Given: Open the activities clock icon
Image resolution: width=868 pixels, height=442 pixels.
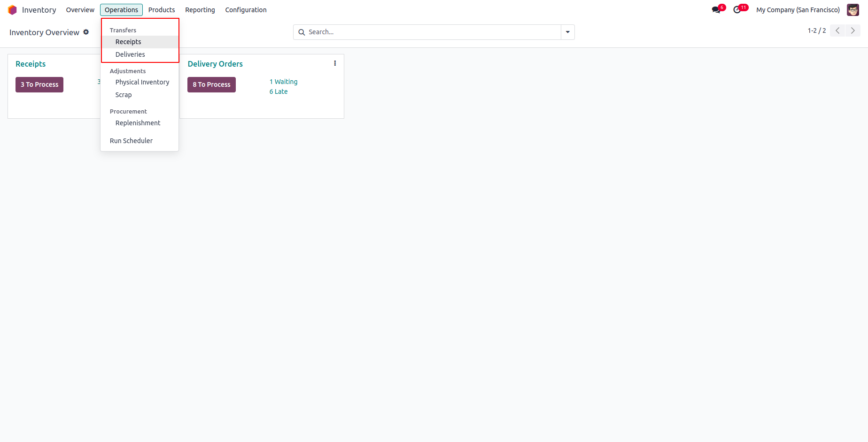Looking at the screenshot, I should tap(737, 10).
